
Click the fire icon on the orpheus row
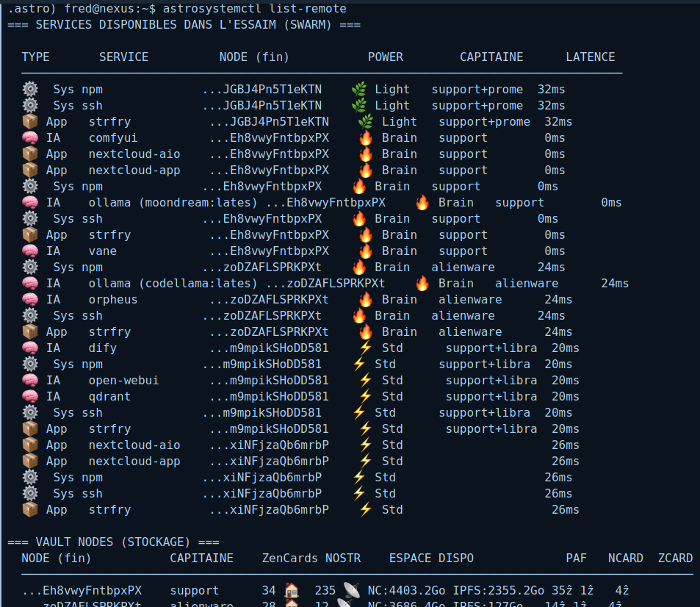pos(365,299)
